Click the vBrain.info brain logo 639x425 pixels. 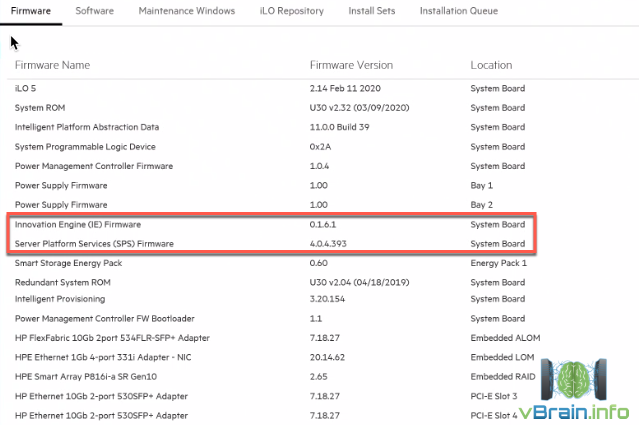point(574,380)
